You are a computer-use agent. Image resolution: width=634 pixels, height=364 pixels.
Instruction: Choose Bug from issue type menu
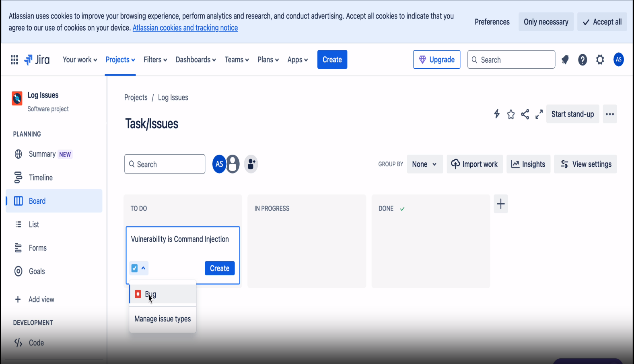pyautogui.click(x=163, y=294)
